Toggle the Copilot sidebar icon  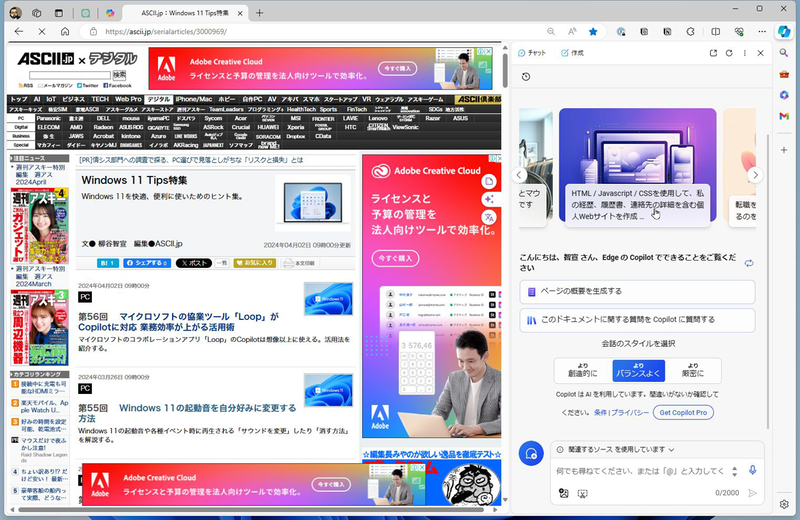coord(784,32)
